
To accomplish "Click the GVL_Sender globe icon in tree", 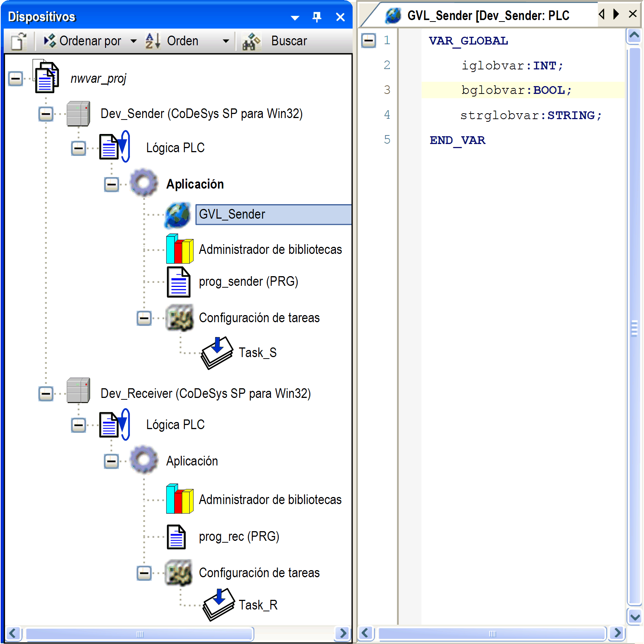I will click(178, 215).
